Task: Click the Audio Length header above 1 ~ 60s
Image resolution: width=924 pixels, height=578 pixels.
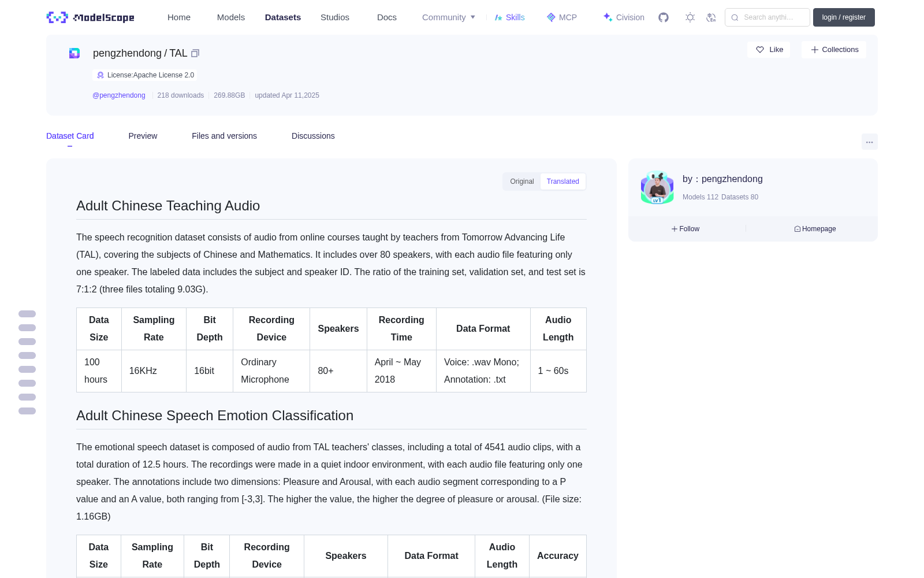Action: point(558,329)
